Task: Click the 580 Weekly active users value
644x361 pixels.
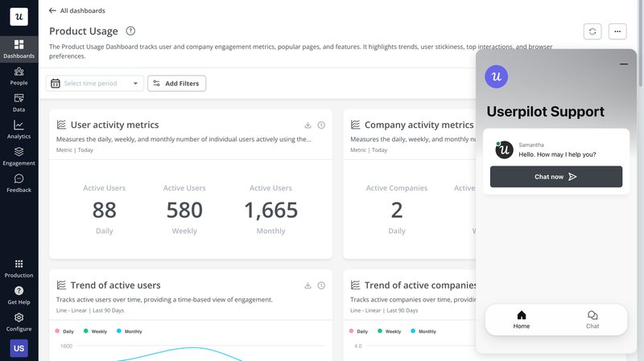Action: pos(184,210)
